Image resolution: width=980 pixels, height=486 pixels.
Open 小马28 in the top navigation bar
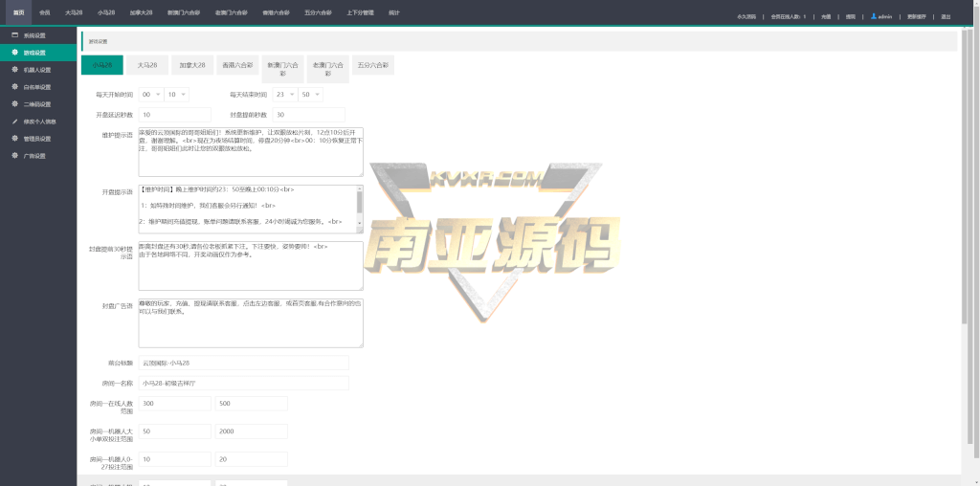tap(106, 12)
